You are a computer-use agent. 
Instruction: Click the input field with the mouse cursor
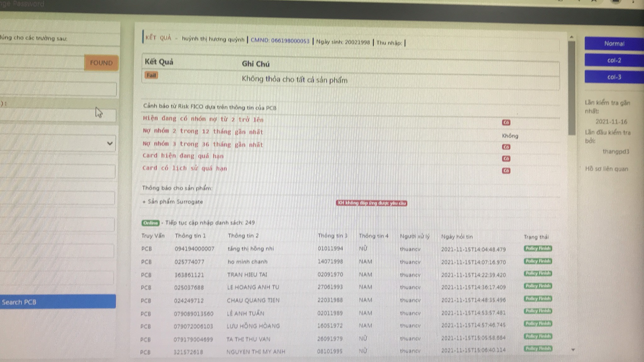click(58, 115)
